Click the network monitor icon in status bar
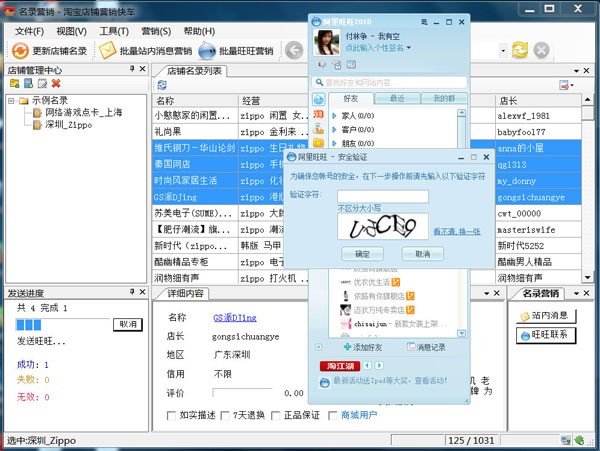Image resolution: width=600 pixels, height=451 pixels. click(566, 441)
